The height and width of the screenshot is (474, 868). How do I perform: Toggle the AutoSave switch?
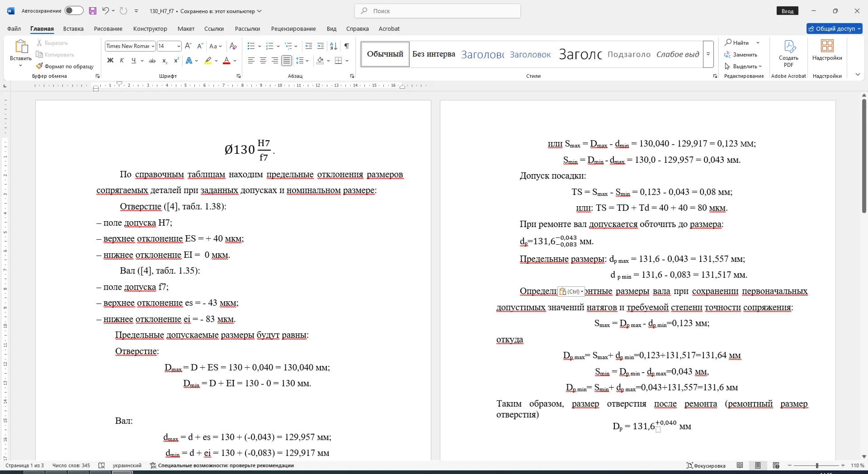coord(74,11)
